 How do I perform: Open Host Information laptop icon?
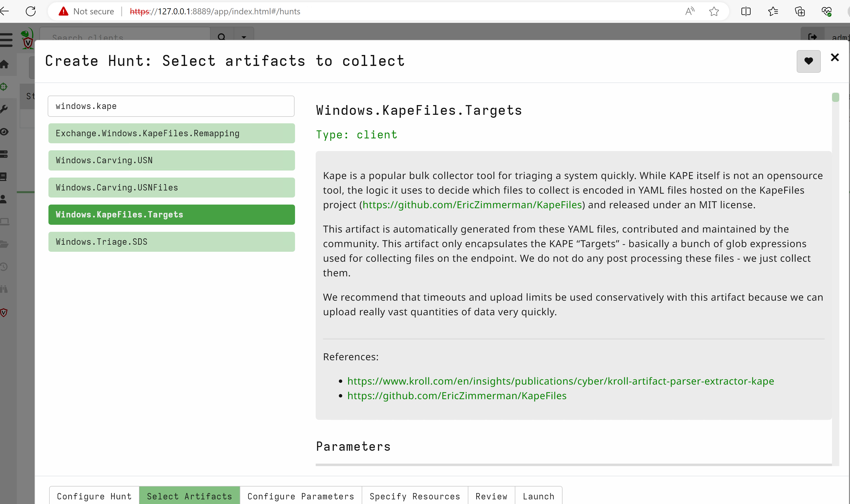tap(4, 221)
